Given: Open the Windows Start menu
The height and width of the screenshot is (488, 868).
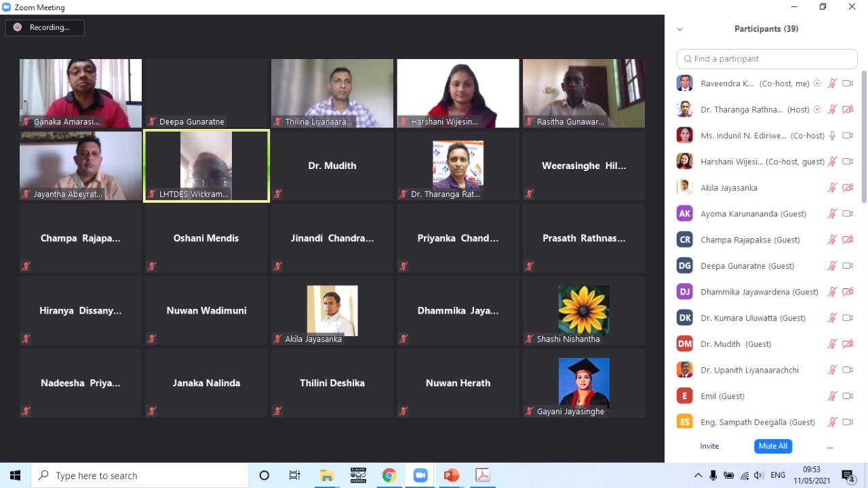Looking at the screenshot, I should (x=16, y=475).
